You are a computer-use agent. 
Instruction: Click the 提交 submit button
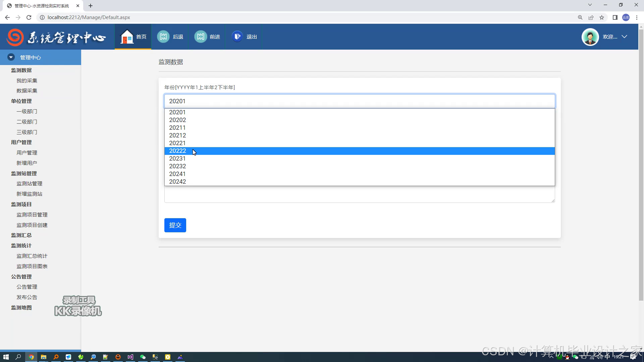[x=175, y=225]
